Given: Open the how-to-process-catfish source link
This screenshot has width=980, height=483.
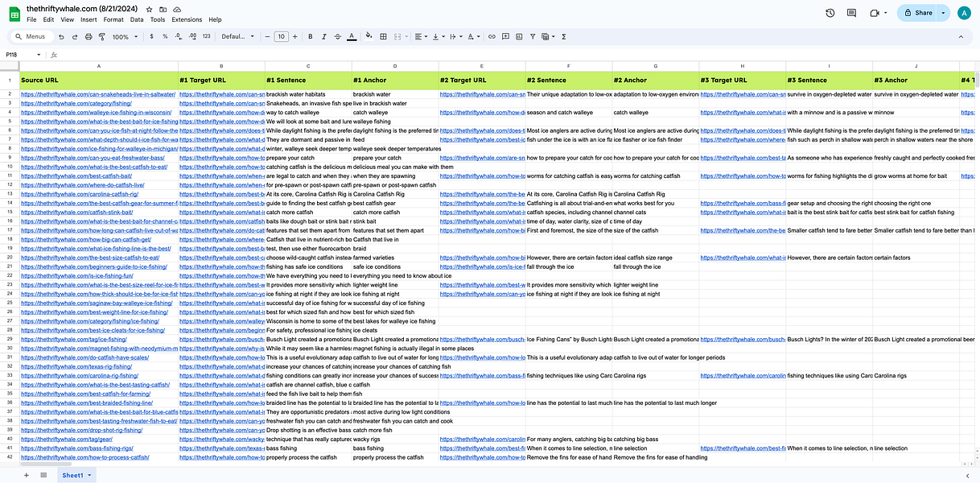Looking at the screenshot, I should click(85, 457).
